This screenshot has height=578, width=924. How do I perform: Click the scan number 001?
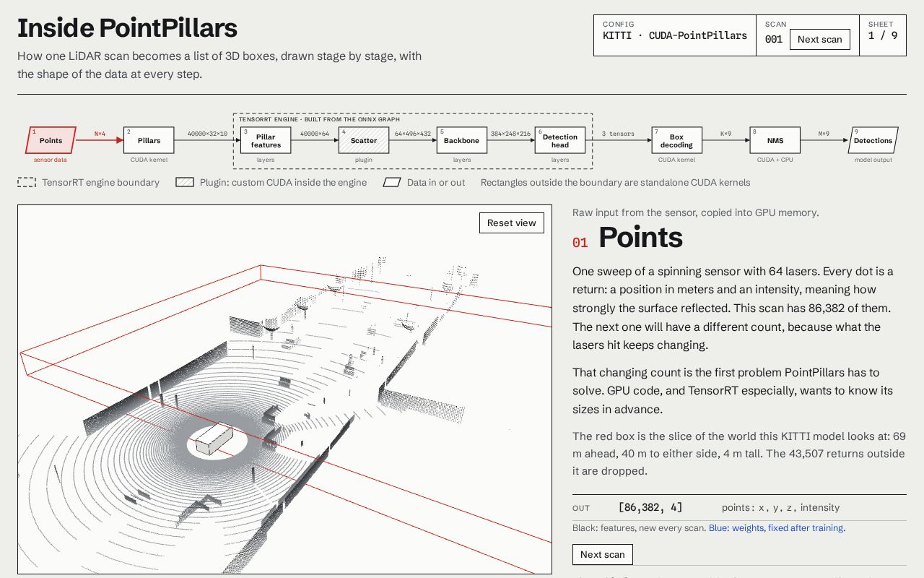(774, 39)
